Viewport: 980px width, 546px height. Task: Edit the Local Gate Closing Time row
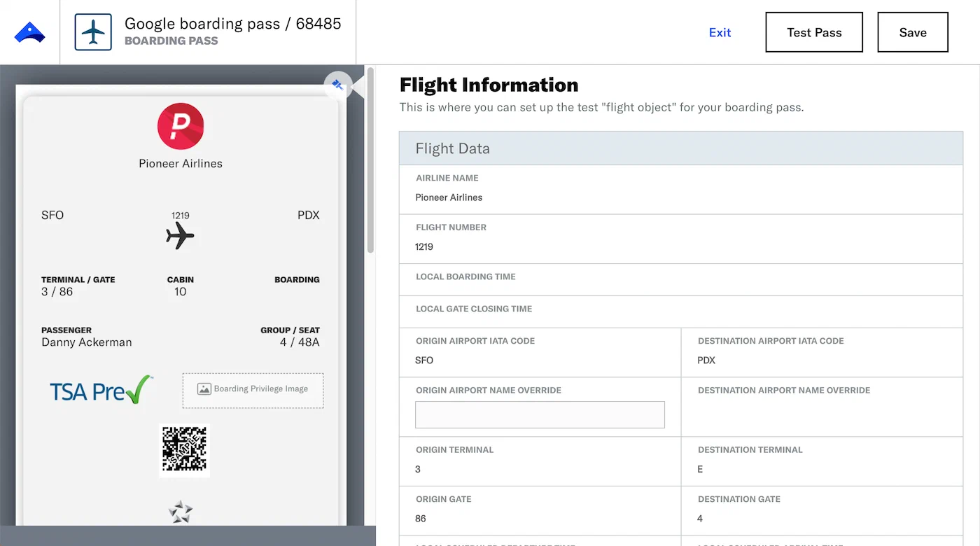[680, 312]
